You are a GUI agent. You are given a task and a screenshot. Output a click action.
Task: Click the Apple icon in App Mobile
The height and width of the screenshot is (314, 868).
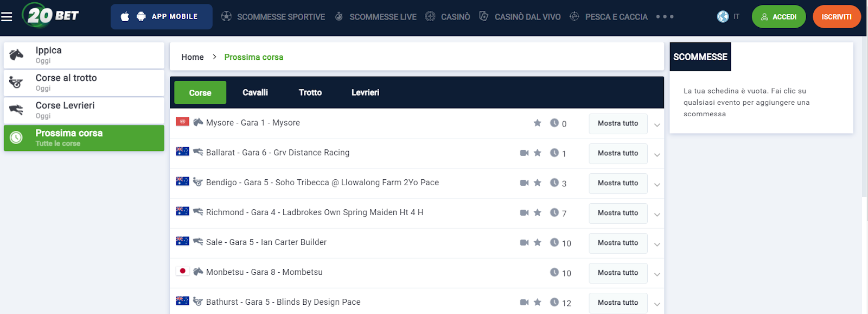[x=125, y=17]
